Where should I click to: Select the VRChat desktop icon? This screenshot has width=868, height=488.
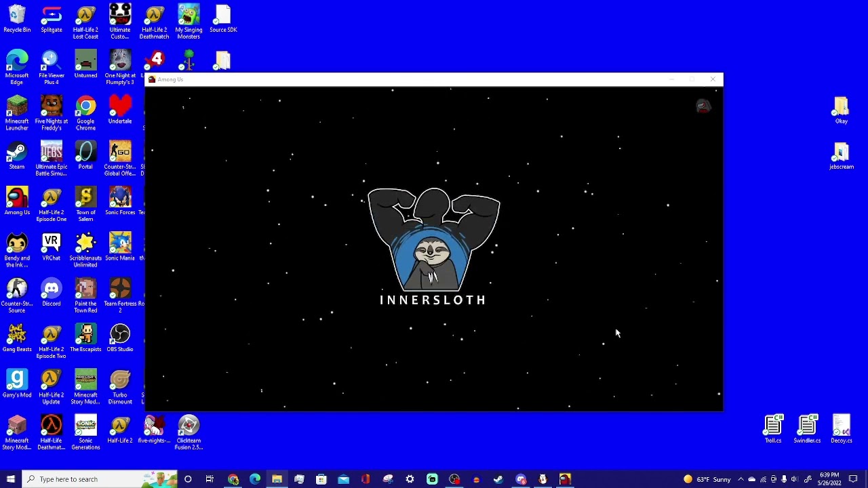tap(52, 247)
